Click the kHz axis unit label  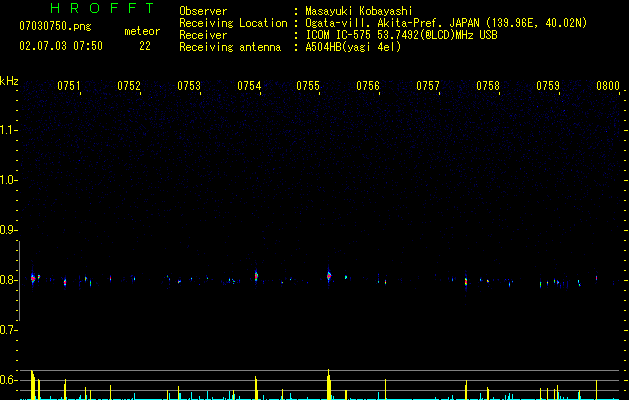(9, 81)
